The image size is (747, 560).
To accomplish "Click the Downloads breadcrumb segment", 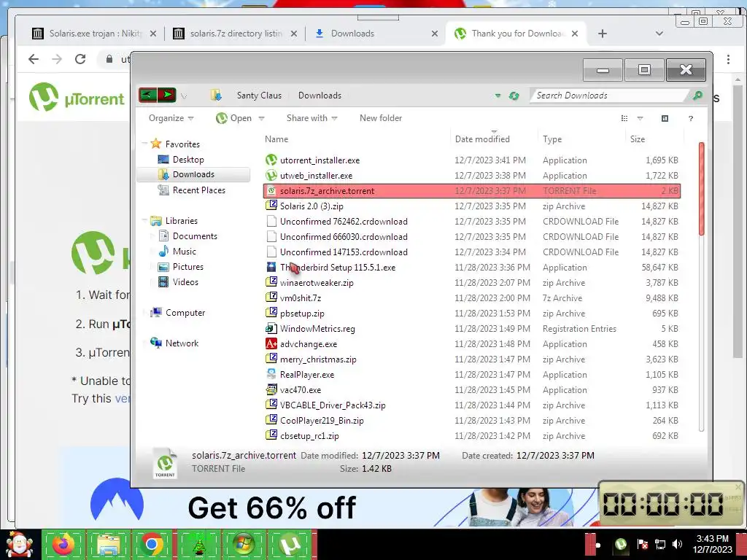I will [x=320, y=96].
